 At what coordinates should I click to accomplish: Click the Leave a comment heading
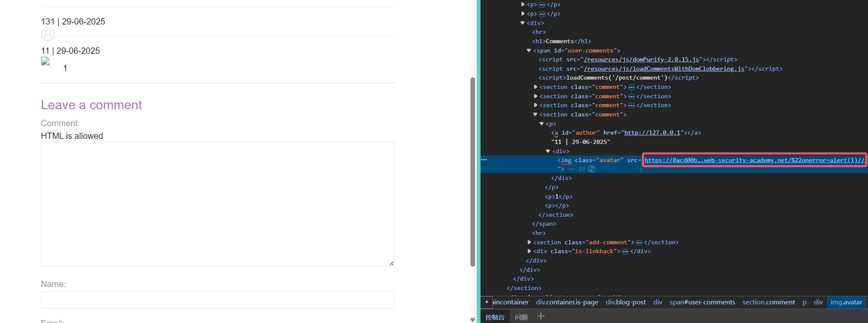pyautogui.click(x=91, y=105)
